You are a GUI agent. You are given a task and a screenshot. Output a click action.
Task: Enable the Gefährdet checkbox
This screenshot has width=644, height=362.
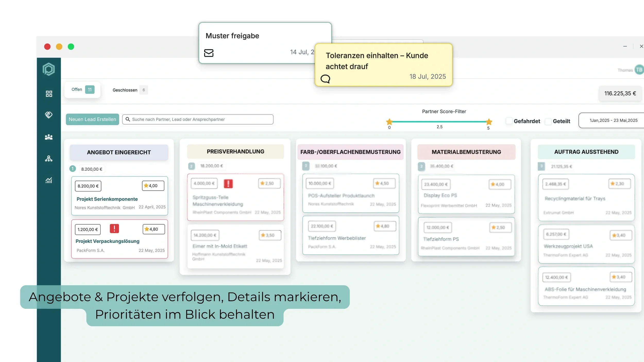pyautogui.click(x=509, y=121)
